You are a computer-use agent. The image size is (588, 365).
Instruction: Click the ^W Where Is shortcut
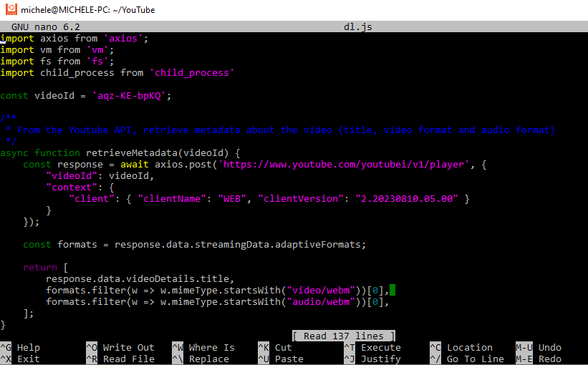coord(203,348)
